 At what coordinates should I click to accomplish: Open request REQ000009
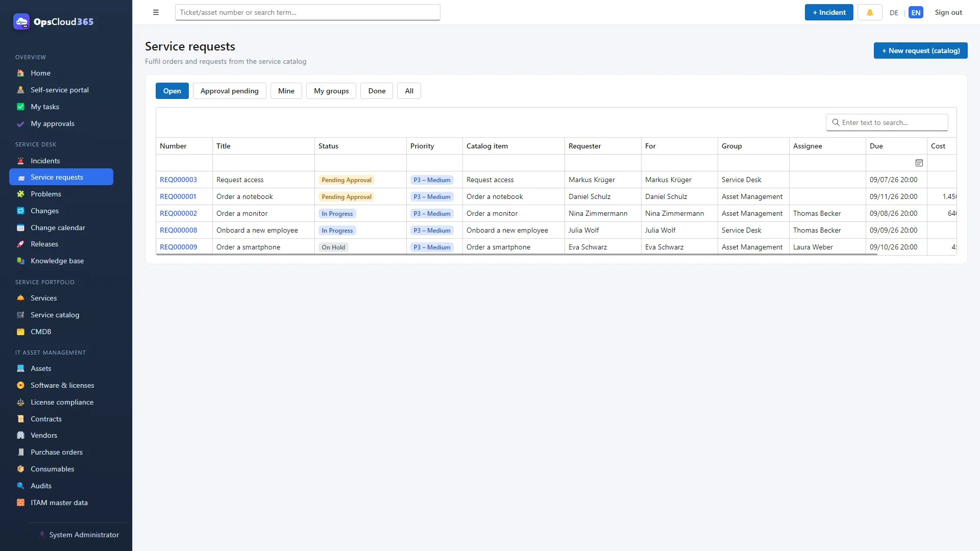(x=178, y=247)
